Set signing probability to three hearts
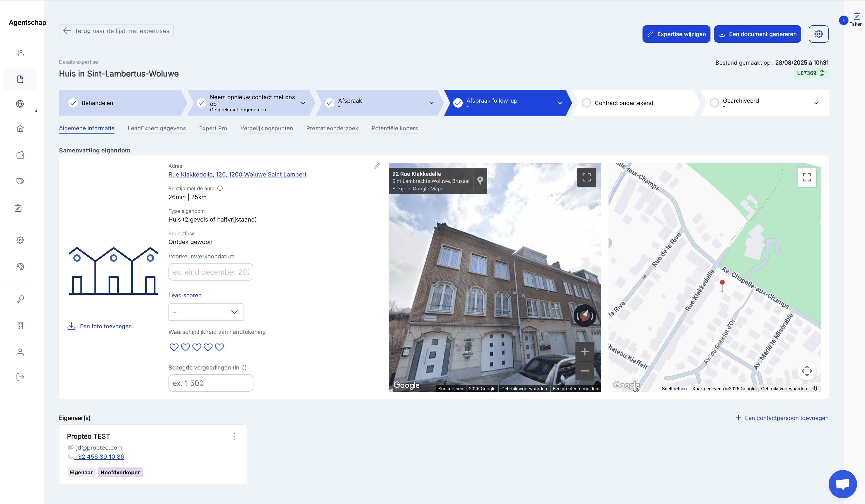This screenshot has width=865, height=504. tap(197, 347)
